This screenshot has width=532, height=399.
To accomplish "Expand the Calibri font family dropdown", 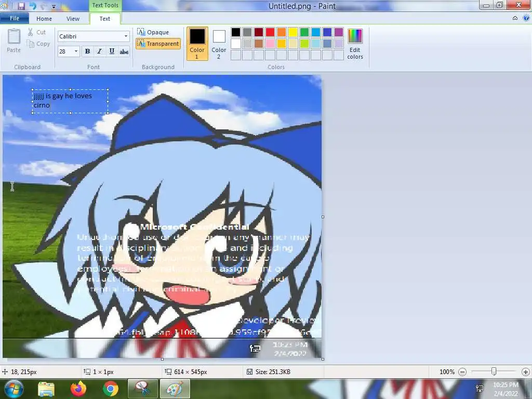I will [x=126, y=36].
